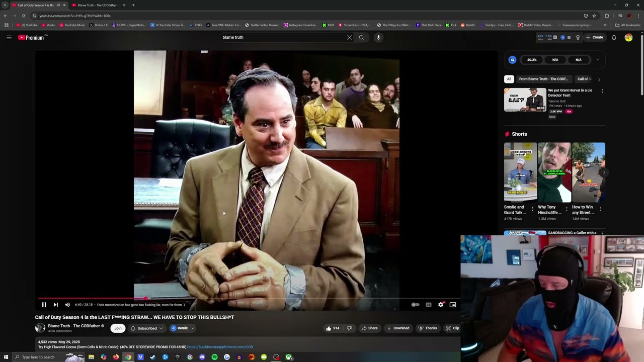Dislike the video with thumbs down
644x362 pixels.
point(349,328)
